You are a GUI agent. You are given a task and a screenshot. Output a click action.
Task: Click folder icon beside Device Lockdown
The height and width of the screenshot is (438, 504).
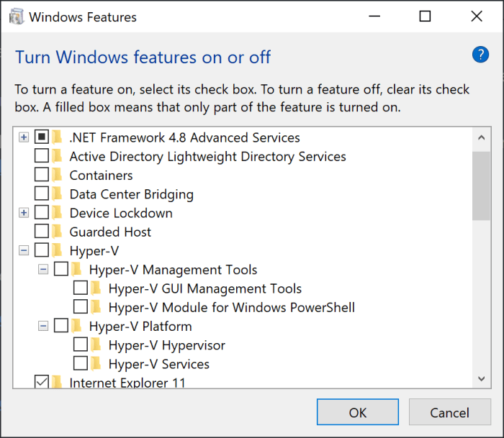point(57,213)
